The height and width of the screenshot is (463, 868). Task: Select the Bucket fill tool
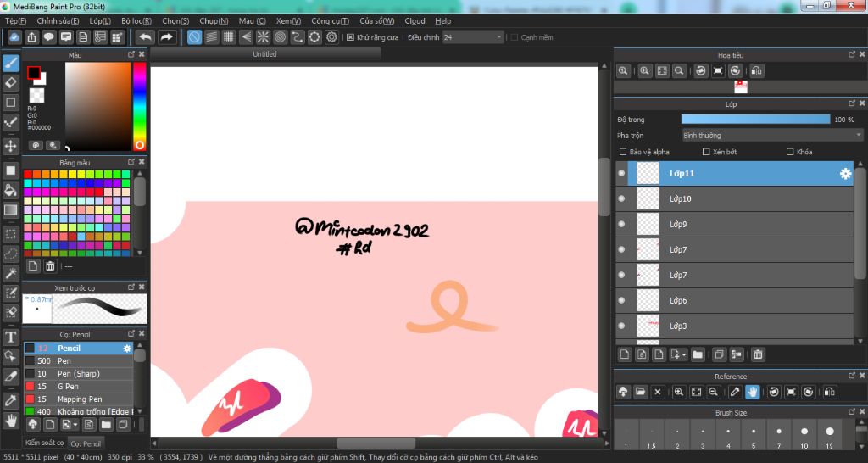pos(10,190)
